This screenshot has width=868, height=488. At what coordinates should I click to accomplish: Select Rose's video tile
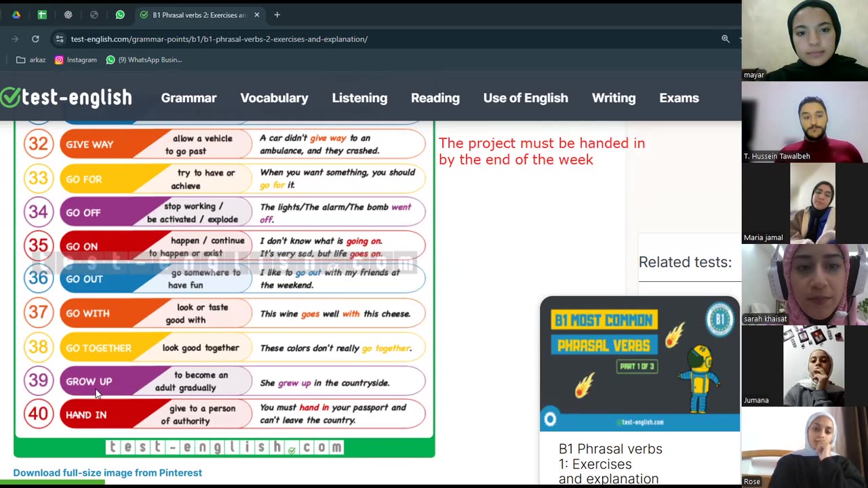tap(805, 447)
